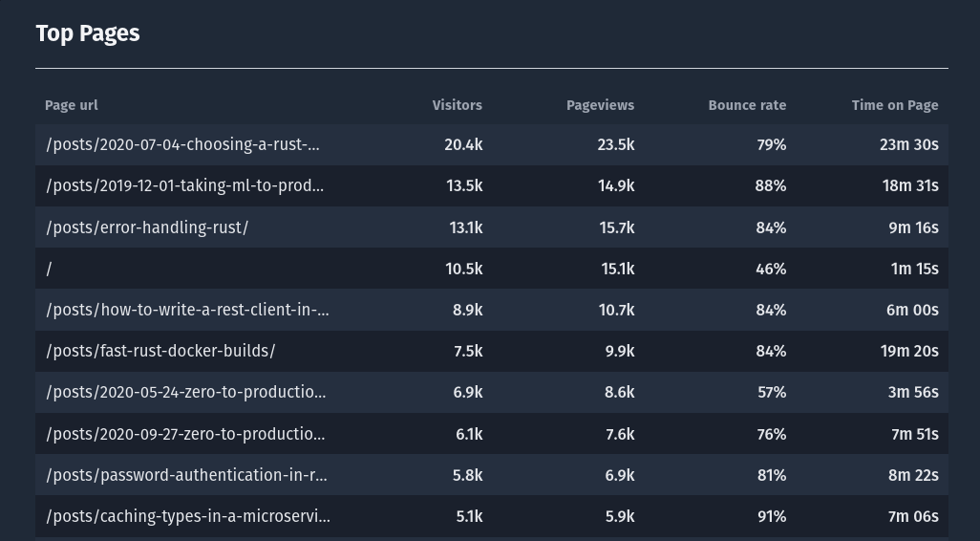Click the Top Pages heading
The width and height of the screenshot is (980, 541).
click(88, 33)
